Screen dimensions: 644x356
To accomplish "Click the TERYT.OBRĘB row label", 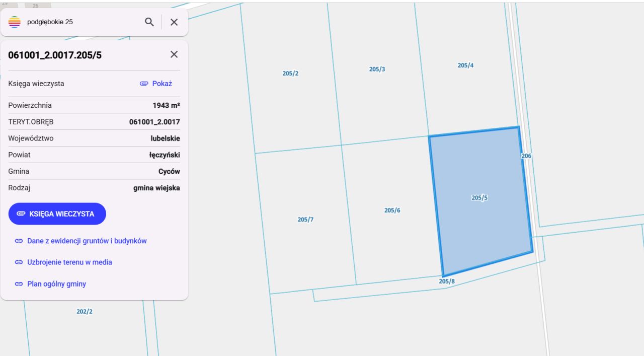I will coord(31,122).
